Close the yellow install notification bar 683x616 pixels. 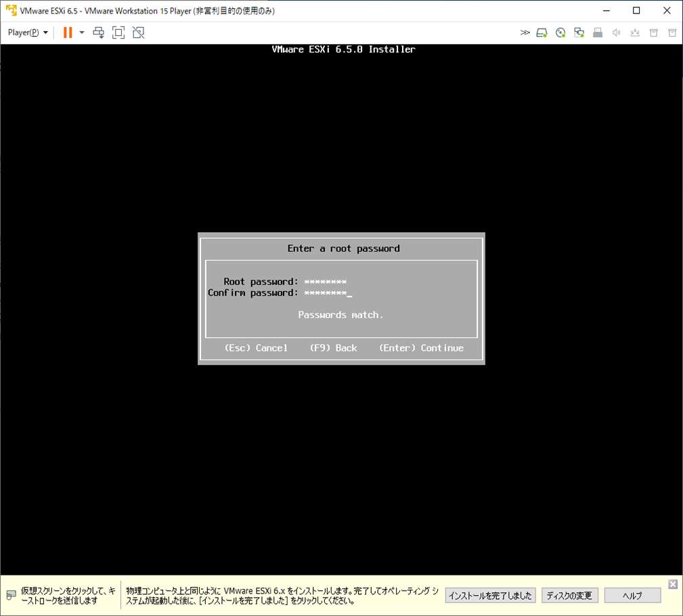pyautogui.click(x=673, y=584)
